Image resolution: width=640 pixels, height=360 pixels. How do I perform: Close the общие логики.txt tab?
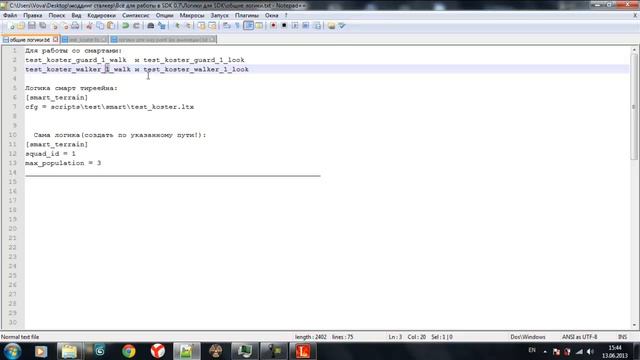tap(56, 40)
